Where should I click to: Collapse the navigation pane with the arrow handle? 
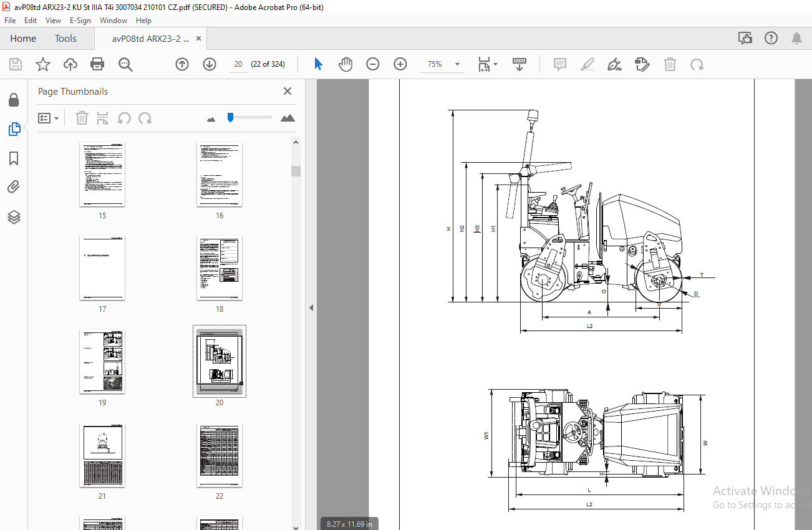(311, 307)
